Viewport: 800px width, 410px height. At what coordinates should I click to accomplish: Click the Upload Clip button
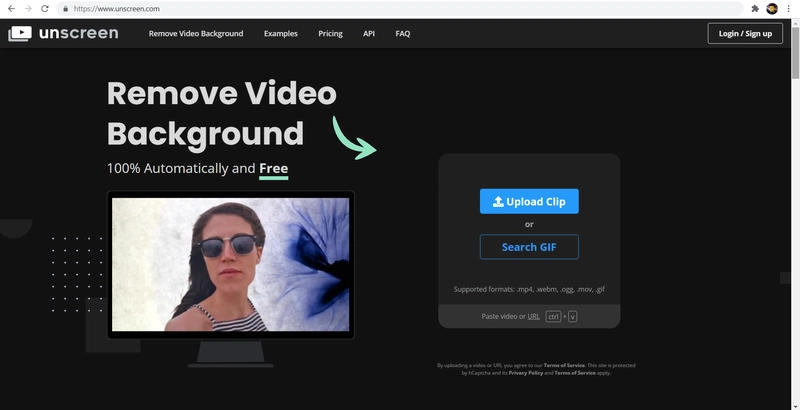(529, 201)
